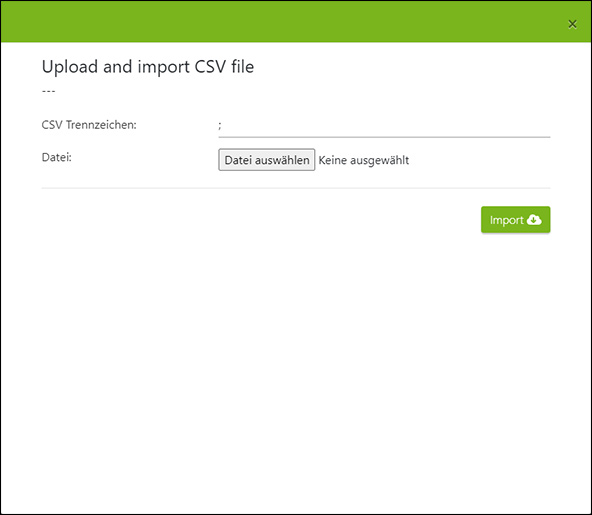Image resolution: width=592 pixels, height=515 pixels.
Task: Click the cloud download icon on Import
Action: [x=534, y=220]
